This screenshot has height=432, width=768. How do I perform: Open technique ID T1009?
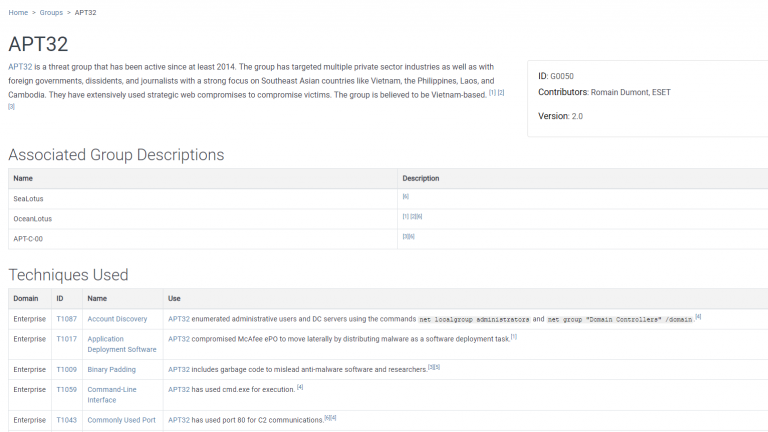tap(67, 370)
